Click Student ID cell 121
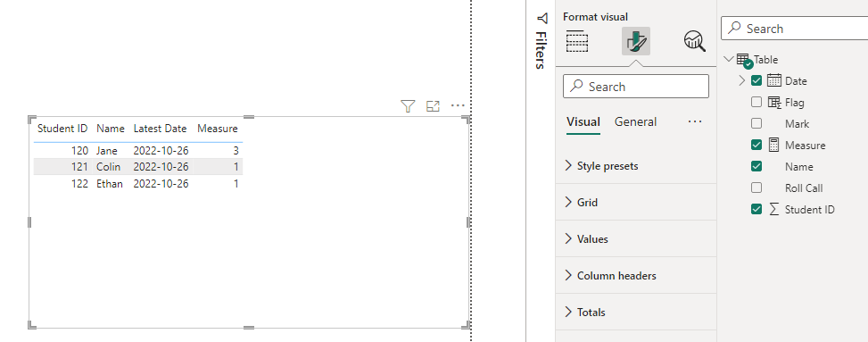The height and width of the screenshot is (342, 868). [79, 167]
